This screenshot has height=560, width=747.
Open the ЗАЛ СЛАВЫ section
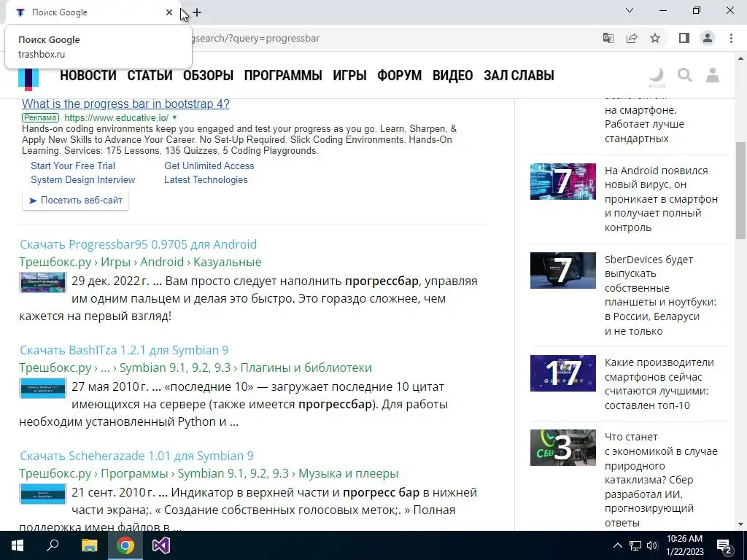519,75
